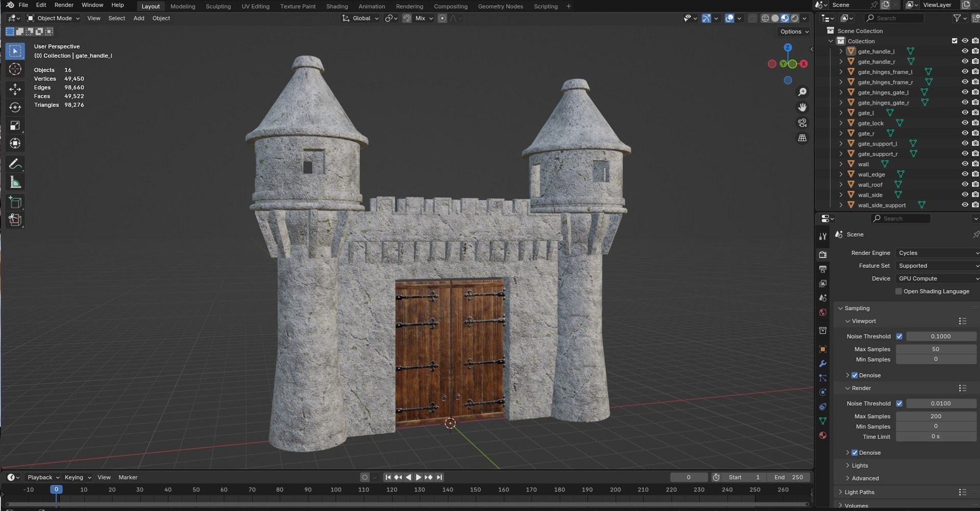The image size is (980, 511).
Task: Click the pan view hand icon
Action: pos(802,107)
